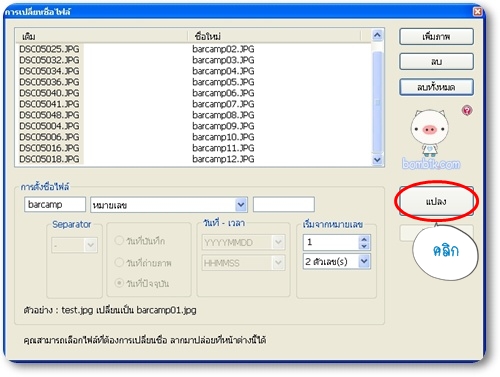Open the หมายเลข naming type dropdown
This screenshot has height=377, width=500.
pos(241,205)
